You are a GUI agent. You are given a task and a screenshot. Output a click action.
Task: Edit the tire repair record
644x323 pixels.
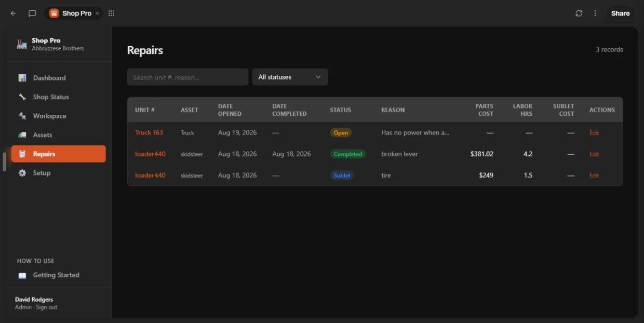pyautogui.click(x=594, y=176)
